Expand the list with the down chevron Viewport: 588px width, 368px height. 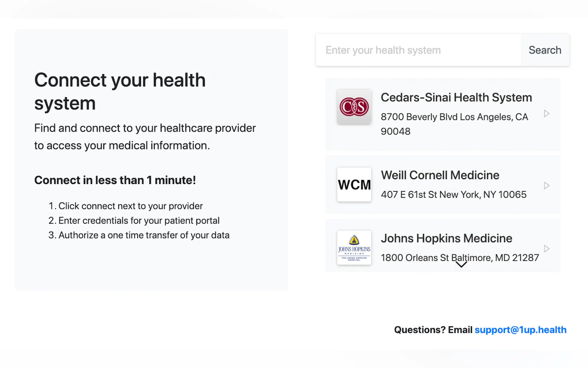pyautogui.click(x=461, y=265)
